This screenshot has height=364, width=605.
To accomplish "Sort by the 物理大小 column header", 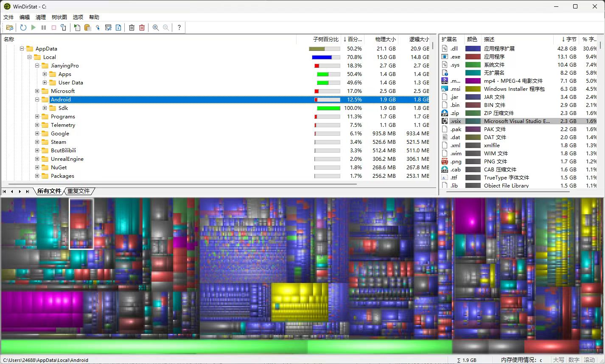I will pyautogui.click(x=381, y=39).
